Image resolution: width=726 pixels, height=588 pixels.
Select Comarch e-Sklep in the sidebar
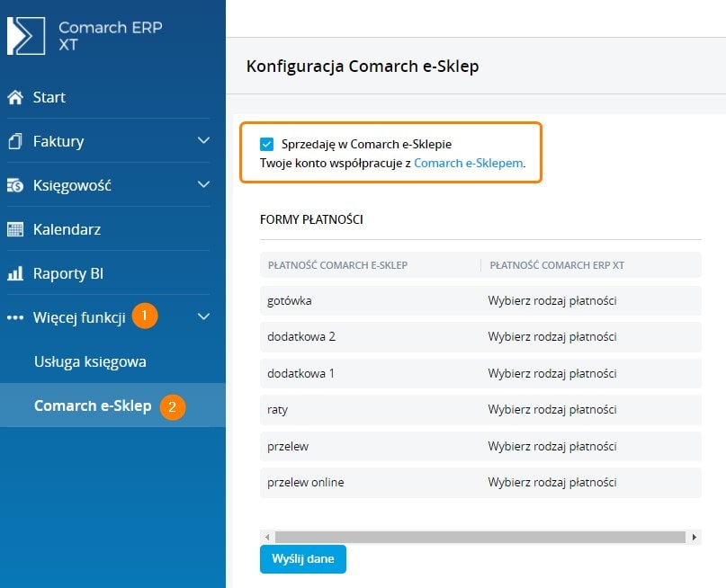92,405
